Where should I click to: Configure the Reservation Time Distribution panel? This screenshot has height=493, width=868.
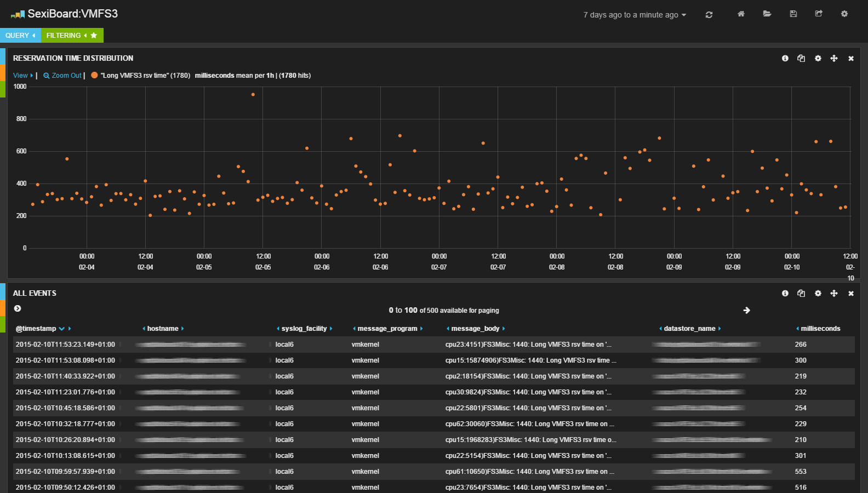point(818,58)
